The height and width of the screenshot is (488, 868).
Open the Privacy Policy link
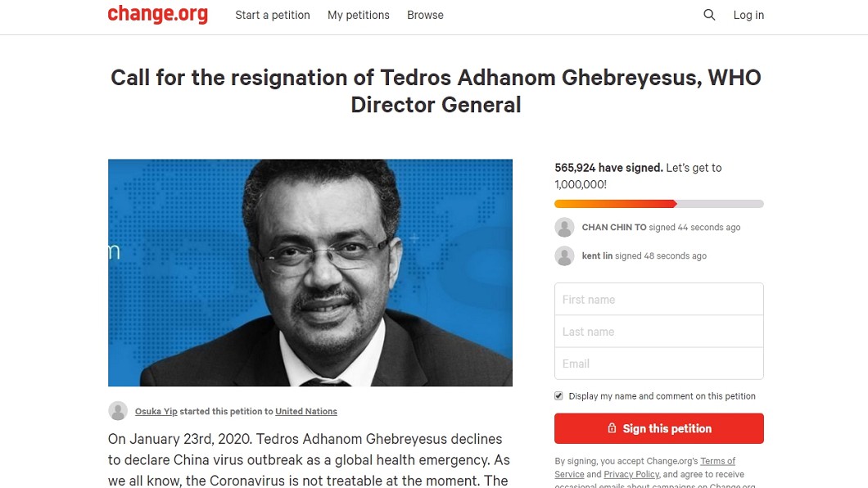click(x=631, y=474)
